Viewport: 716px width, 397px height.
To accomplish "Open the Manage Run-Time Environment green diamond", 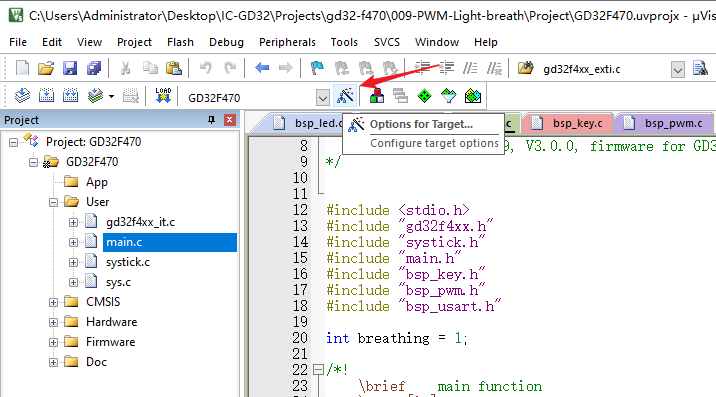I will click(x=424, y=96).
